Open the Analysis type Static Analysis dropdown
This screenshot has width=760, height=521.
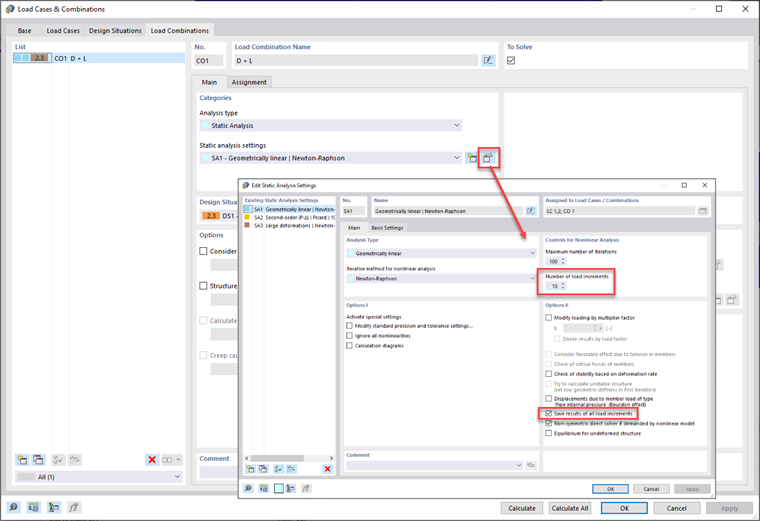coord(331,126)
